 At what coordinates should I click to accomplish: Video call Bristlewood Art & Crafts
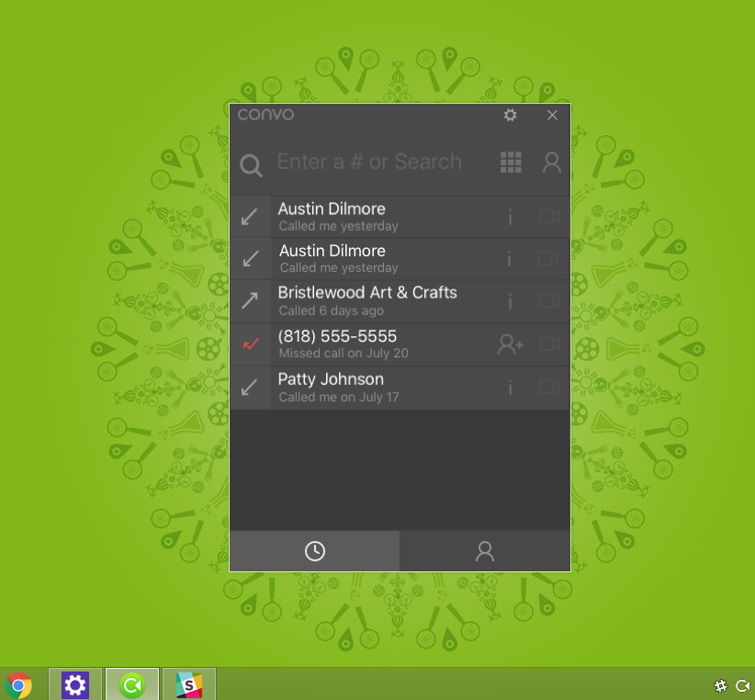point(548,300)
